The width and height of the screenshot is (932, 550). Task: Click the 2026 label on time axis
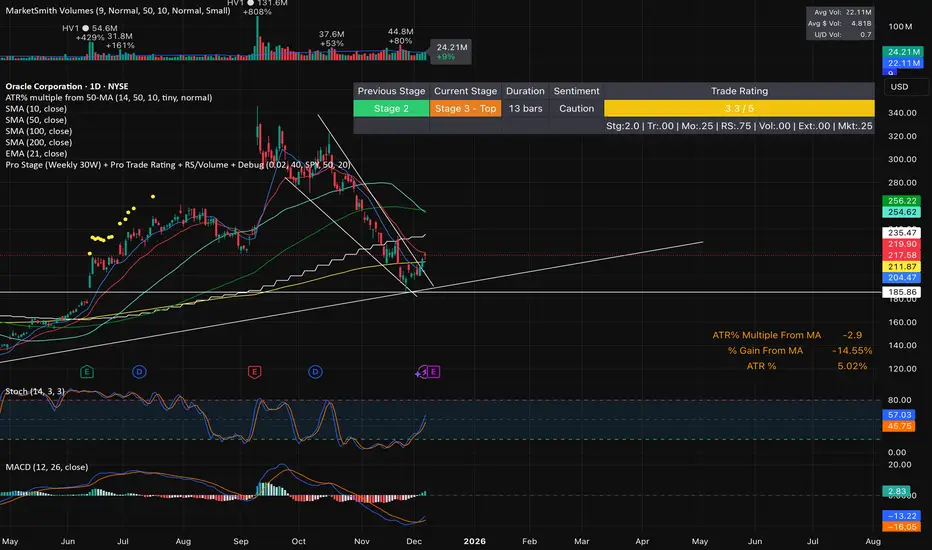[x=474, y=541]
